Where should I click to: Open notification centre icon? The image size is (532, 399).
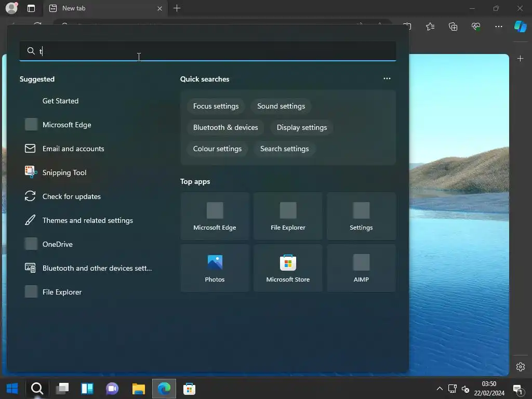(x=518, y=389)
